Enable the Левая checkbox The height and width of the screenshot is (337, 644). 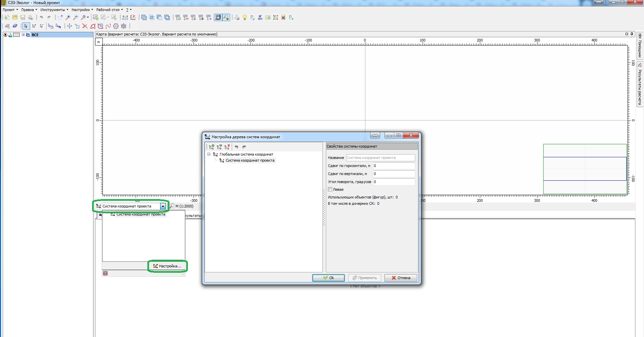pyautogui.click(x=330, y=189)
